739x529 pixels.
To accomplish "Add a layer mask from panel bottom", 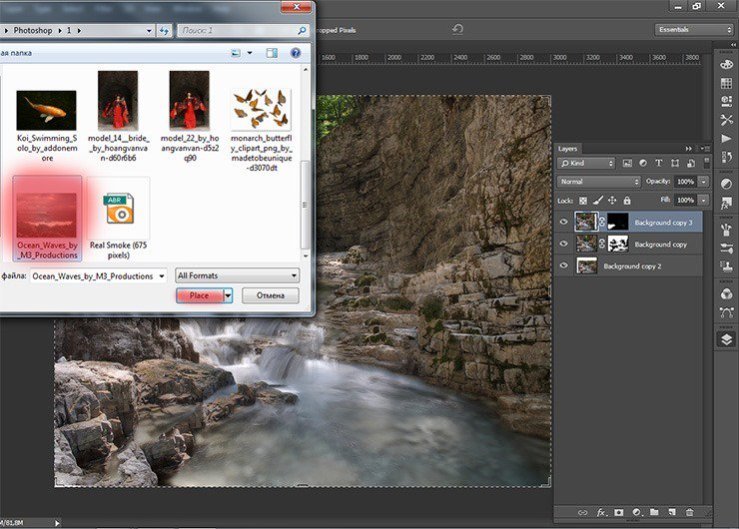I will (x=620, y=512).
